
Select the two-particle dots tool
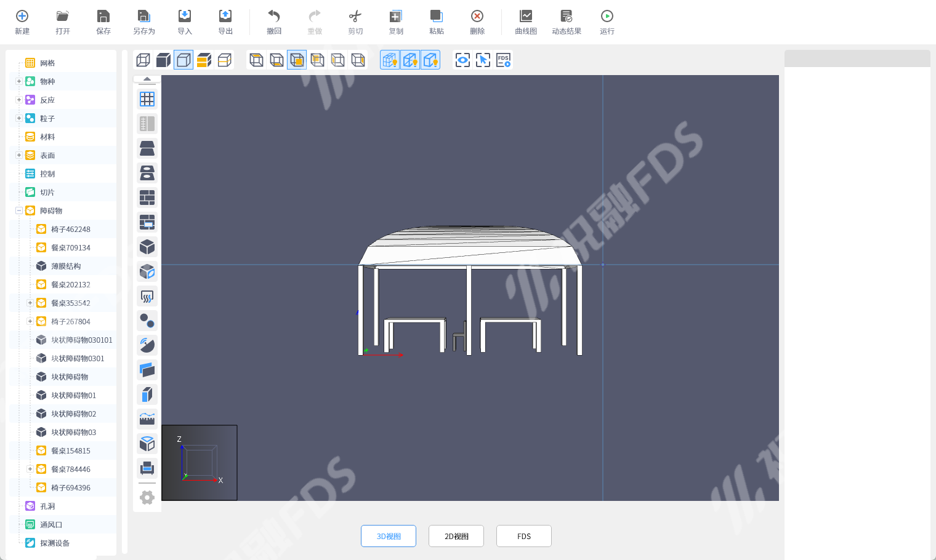click(147, 321)
